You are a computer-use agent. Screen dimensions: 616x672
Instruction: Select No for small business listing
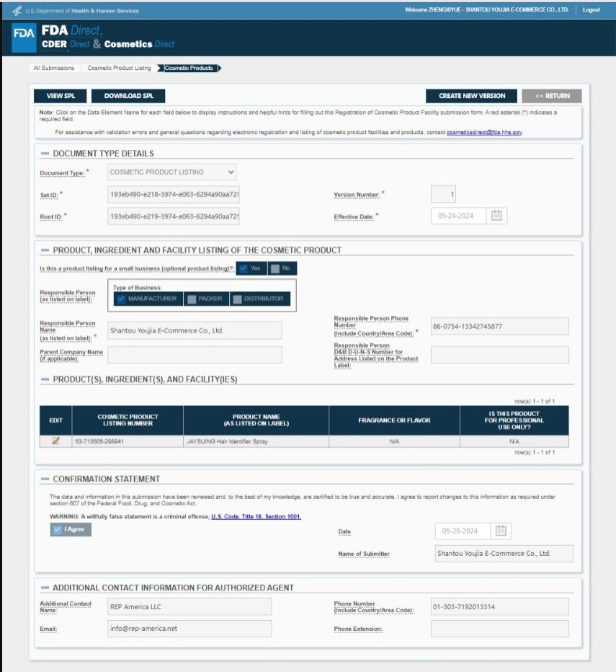tap(282, 268)
